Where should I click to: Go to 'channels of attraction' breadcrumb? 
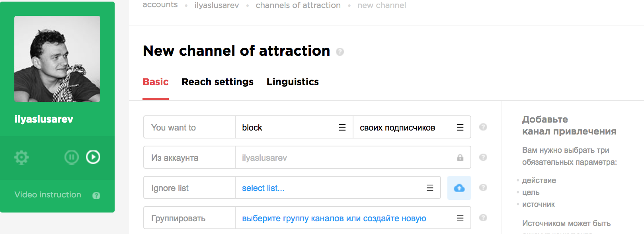point(298,5)
